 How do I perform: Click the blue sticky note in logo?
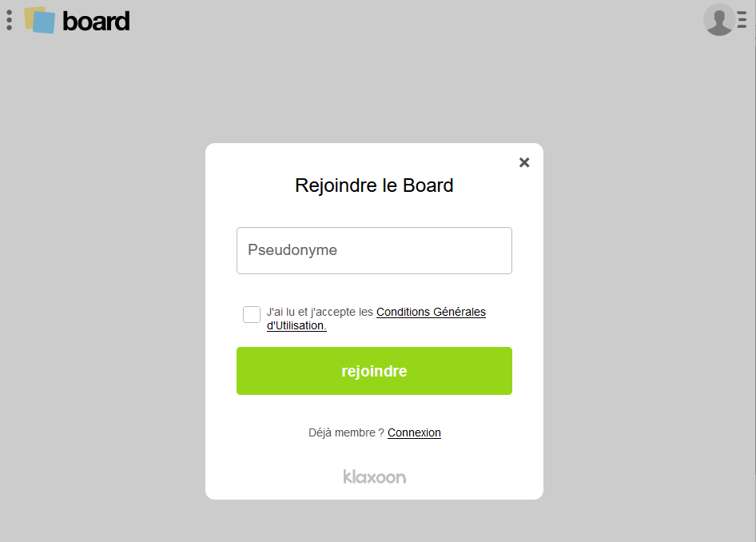pos(46,23)
